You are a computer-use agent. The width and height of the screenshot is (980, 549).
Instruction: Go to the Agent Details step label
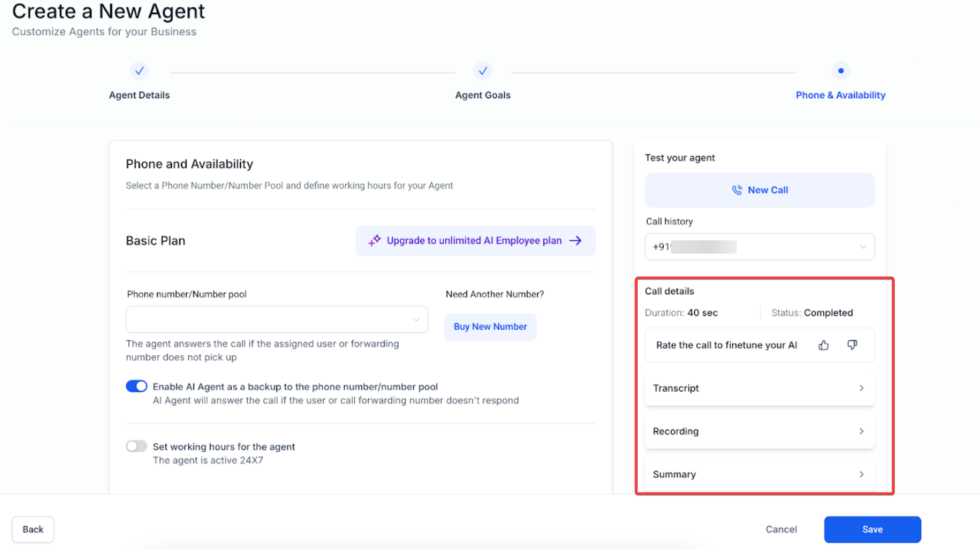point(140,96)
